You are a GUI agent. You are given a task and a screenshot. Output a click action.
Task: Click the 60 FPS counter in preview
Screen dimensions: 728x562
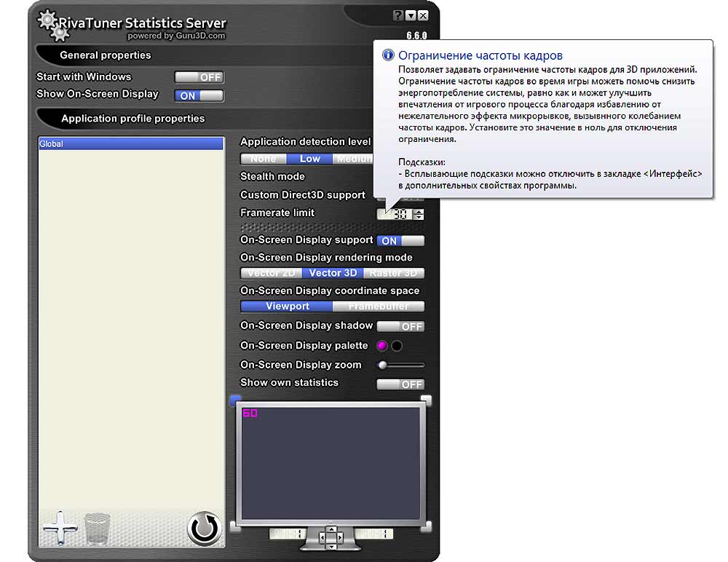(250, 413)
